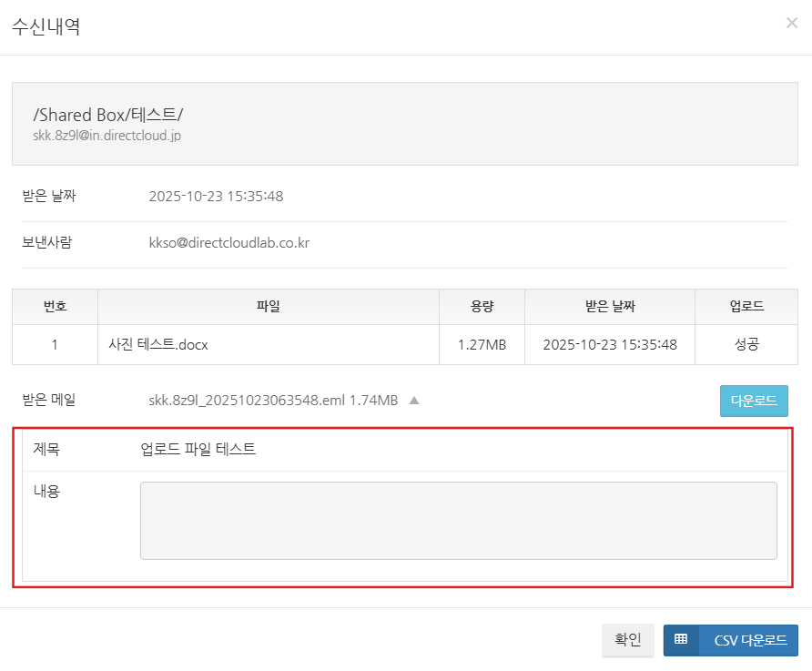Collapse the received mail details triangle
Screen dimensions: 812x671
[x=414, y=400]
